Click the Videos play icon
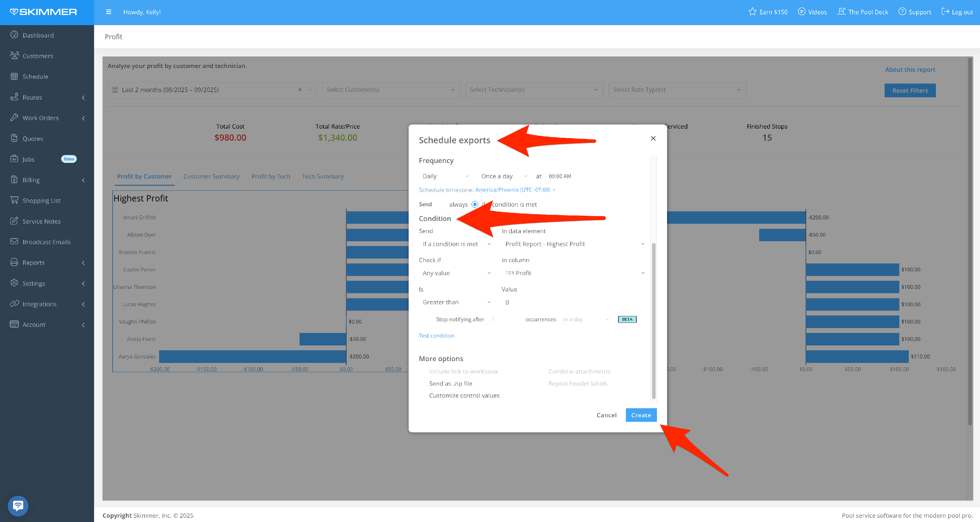 [802, 12]
